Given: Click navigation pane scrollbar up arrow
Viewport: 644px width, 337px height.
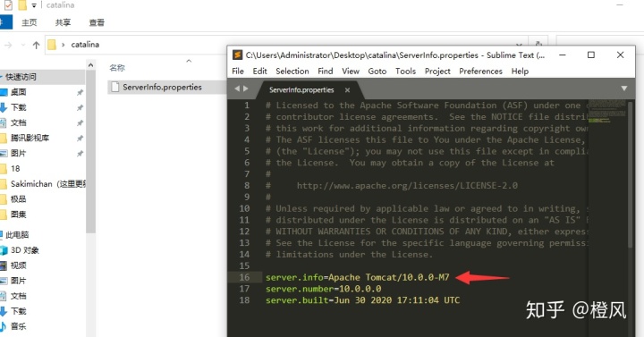Looking at the screenshot, I should (90, 65).
